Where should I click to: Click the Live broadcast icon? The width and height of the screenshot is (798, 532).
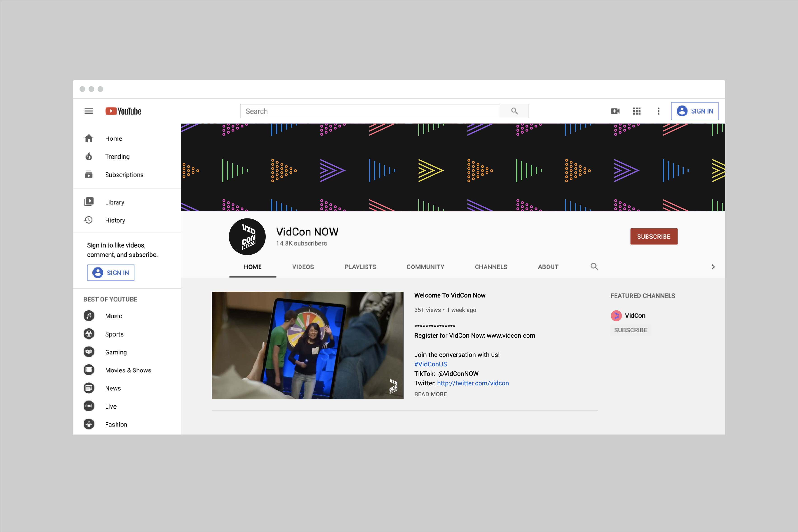coord(89,406)
